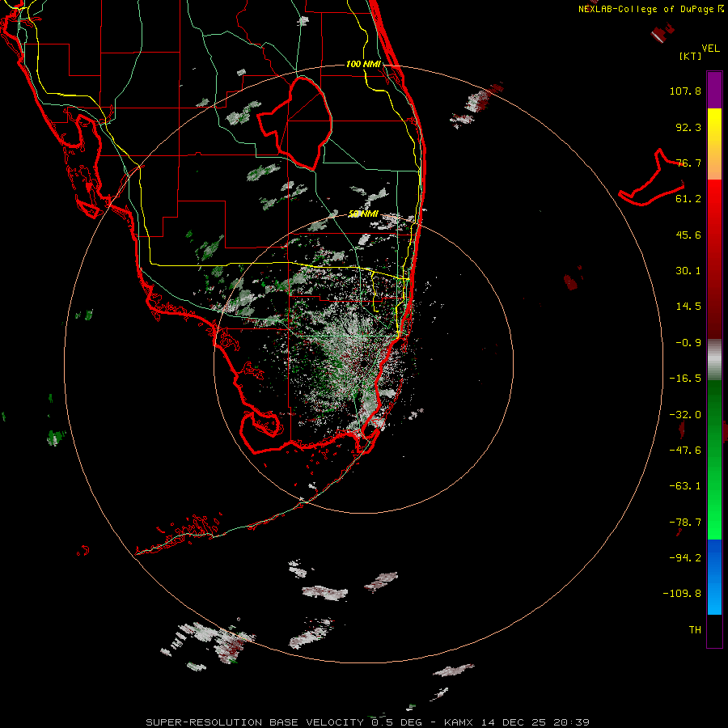Select the 61.2 velocity scale value
This screenshot has height=728, width=728.
[688, 199]
